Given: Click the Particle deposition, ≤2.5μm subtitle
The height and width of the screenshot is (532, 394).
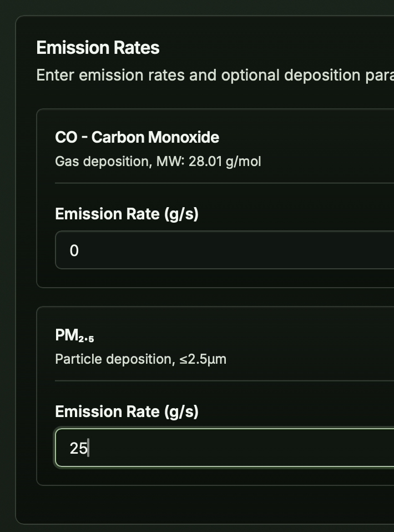Looking at the screenshot, I should pos(140,359).
